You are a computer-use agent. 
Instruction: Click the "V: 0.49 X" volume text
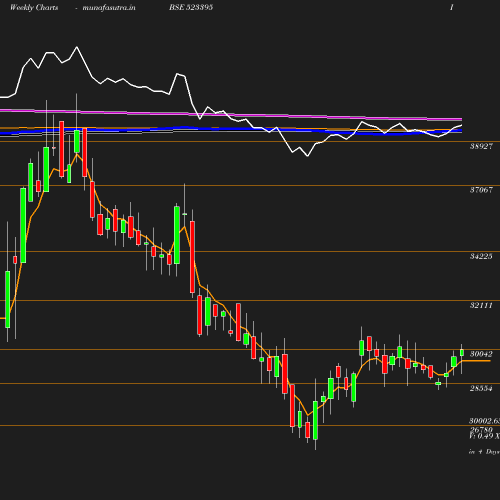pos(485,436)
